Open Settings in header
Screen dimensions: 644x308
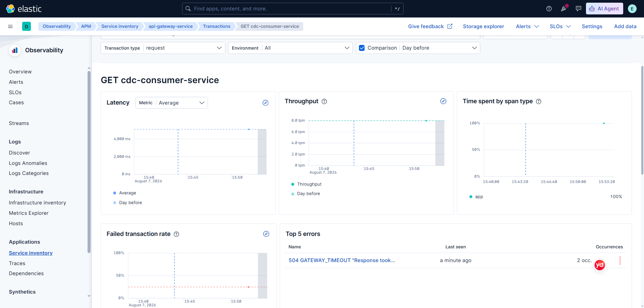(x=592, y=26)
